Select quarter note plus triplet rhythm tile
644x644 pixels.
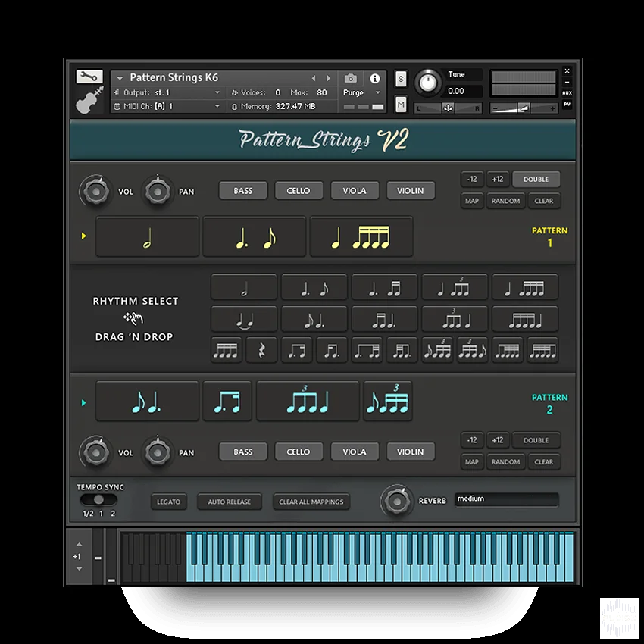click(x=455, y=287)
